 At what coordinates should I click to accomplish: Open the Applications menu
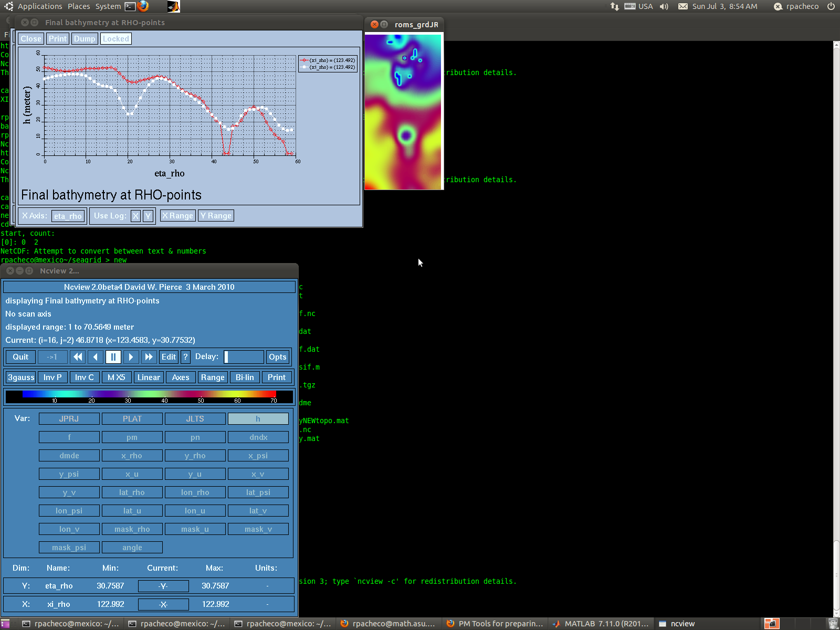pos(40,6)
